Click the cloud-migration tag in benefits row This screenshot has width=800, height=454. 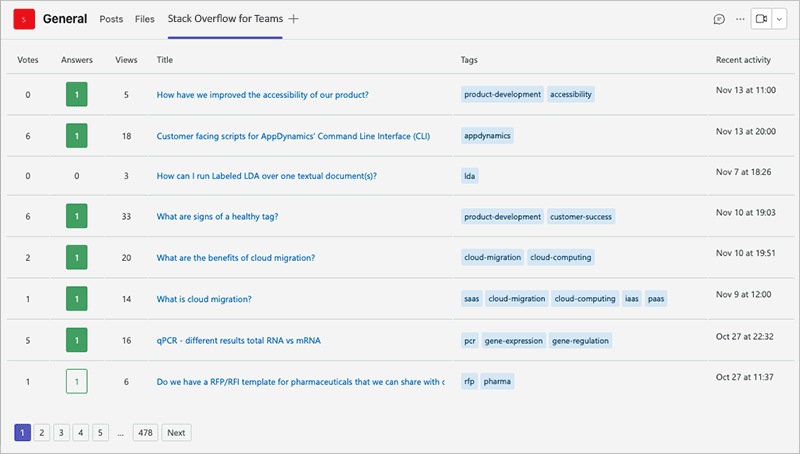pyautogui.click(x=492, y=257)
